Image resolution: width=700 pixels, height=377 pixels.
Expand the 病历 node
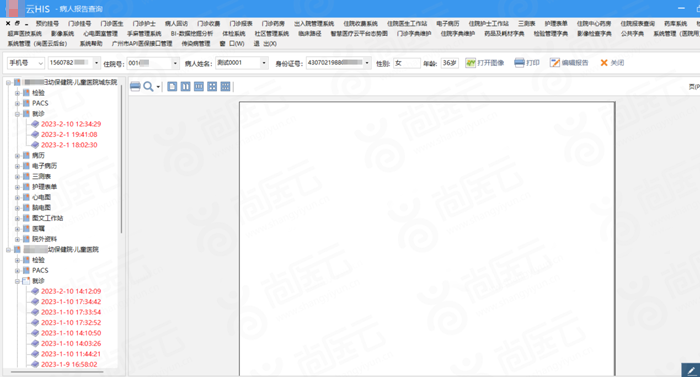[x=17, y=155]
